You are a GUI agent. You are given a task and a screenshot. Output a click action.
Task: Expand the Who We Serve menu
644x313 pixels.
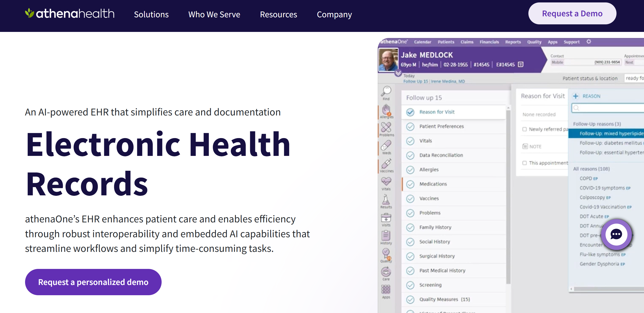(214, 14)
